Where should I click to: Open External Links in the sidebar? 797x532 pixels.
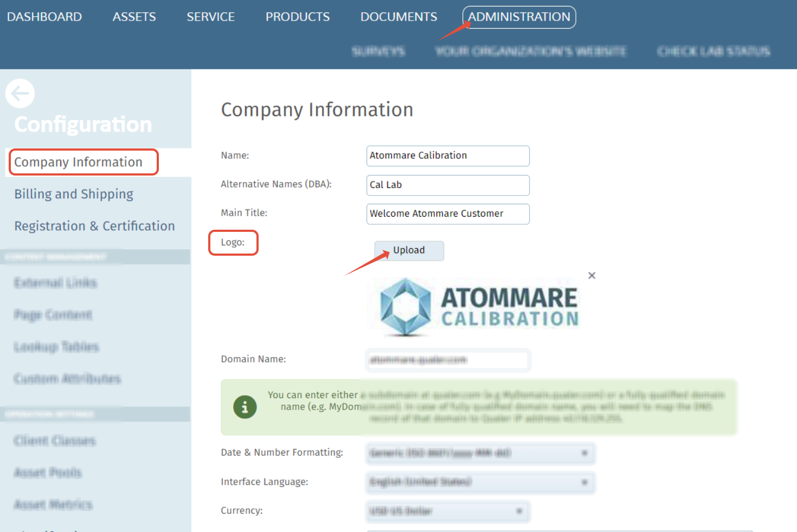tap(55, 283)
